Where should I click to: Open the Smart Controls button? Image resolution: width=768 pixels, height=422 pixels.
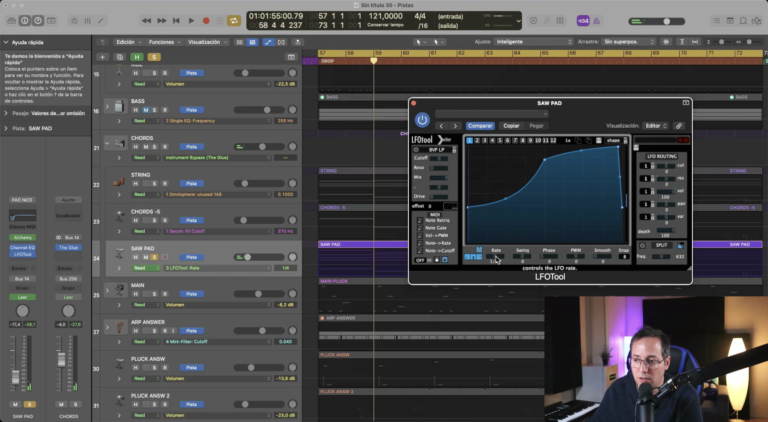coord(74,21)
